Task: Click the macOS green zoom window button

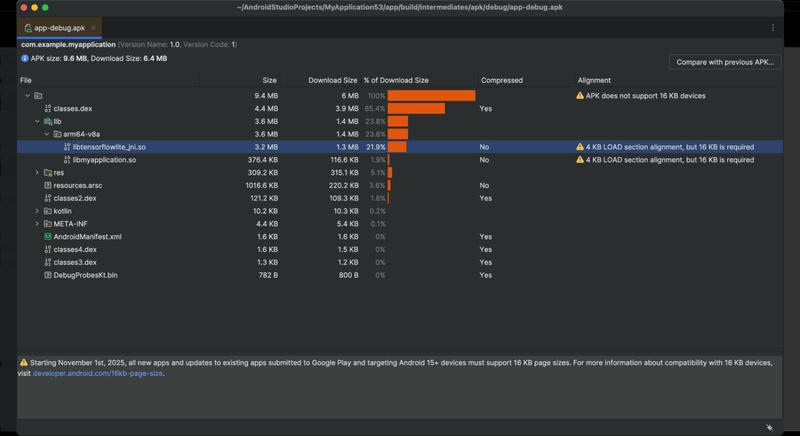Action: 45,7
